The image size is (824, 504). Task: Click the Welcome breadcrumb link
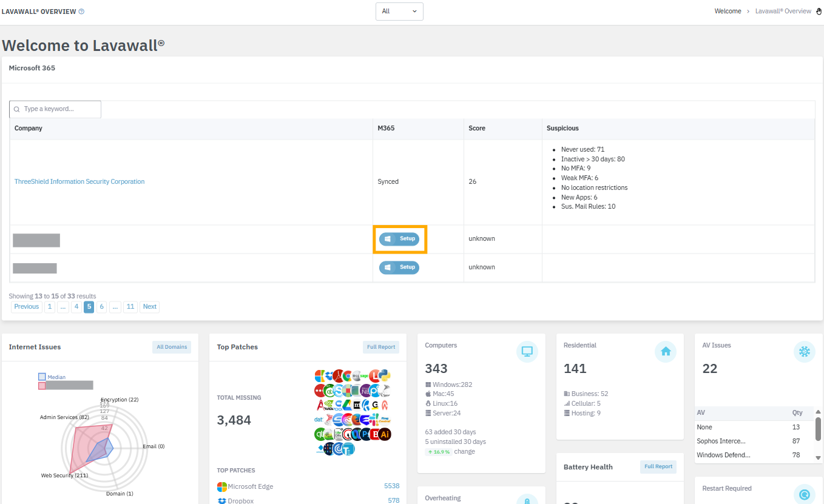[728, 11]
